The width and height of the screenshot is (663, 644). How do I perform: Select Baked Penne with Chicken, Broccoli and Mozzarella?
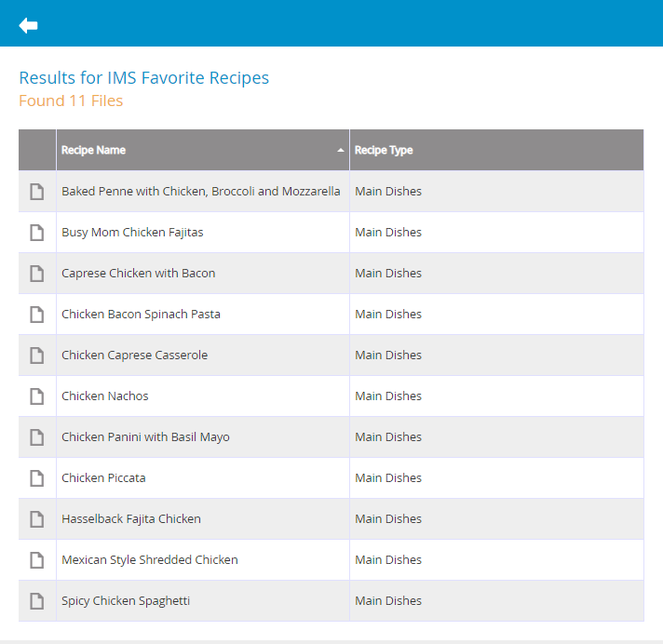click(201, 192)
